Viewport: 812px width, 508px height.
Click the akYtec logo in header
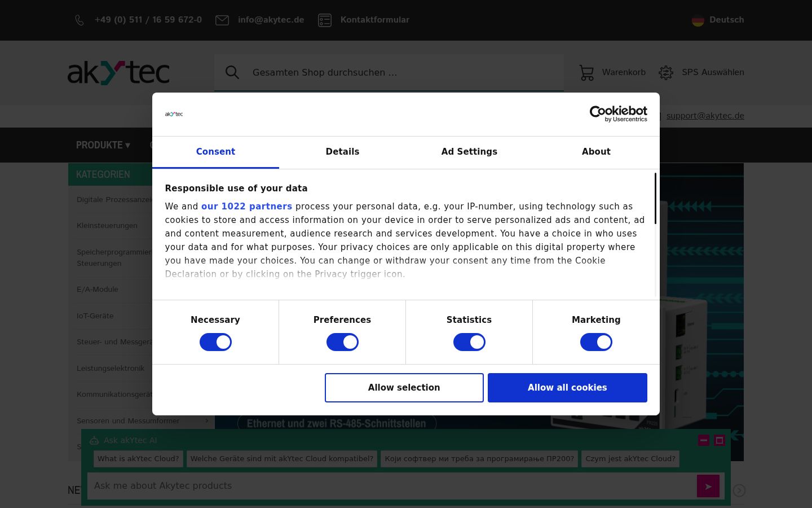118,73
